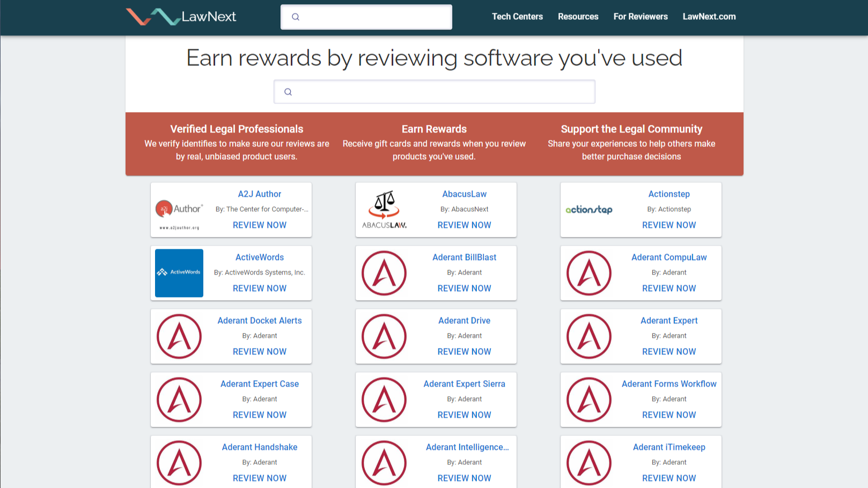Click REVIEW NOW for Aderant Expert Case
This screenshot has width=868, height=488.
[x=260, y=415]
